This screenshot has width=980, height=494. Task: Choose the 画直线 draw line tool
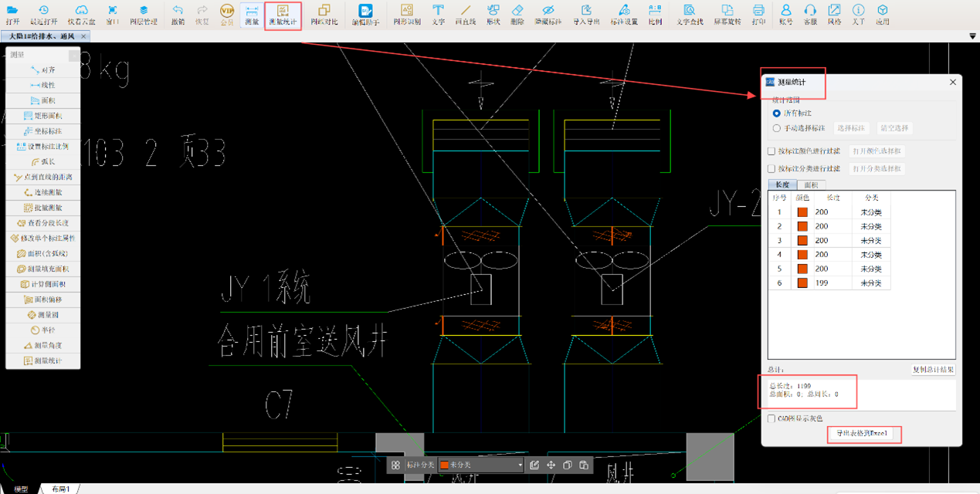465,14
